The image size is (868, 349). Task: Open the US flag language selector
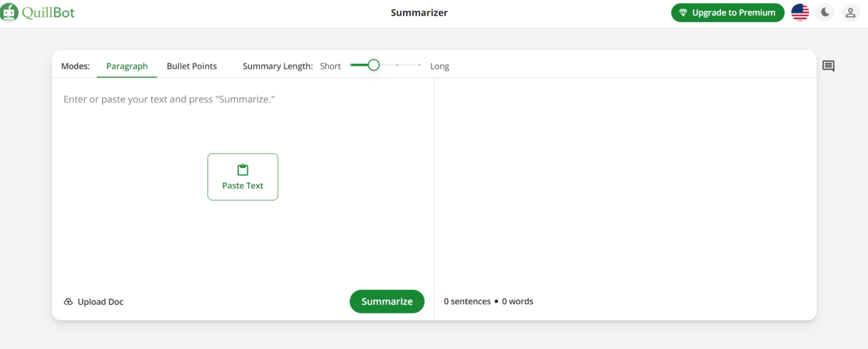tap(800, 12)
